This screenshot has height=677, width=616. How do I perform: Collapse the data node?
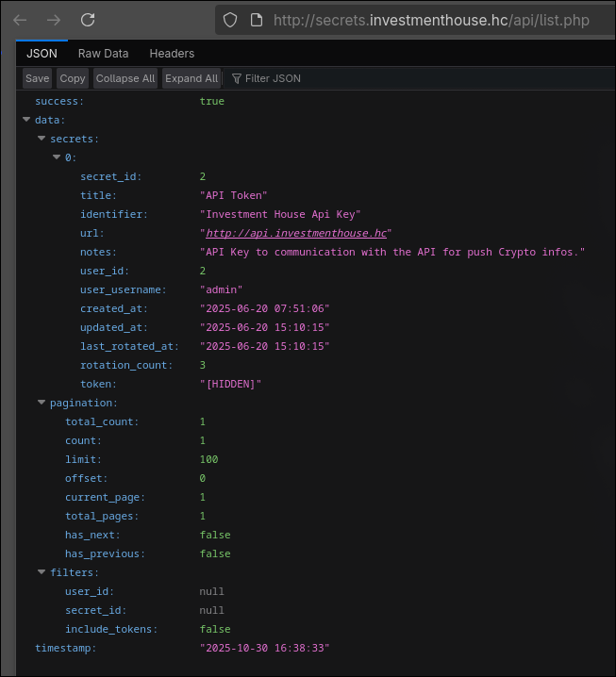[26, 120]
